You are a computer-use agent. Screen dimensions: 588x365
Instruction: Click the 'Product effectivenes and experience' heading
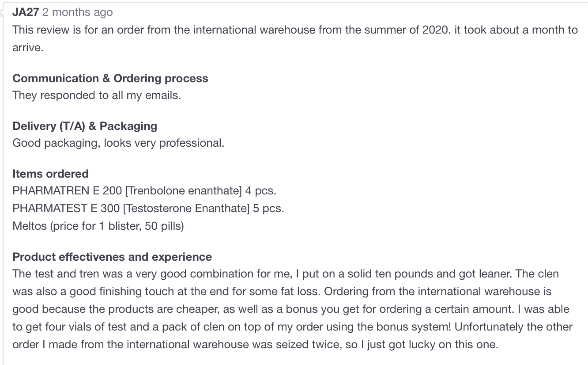[112, 257]
